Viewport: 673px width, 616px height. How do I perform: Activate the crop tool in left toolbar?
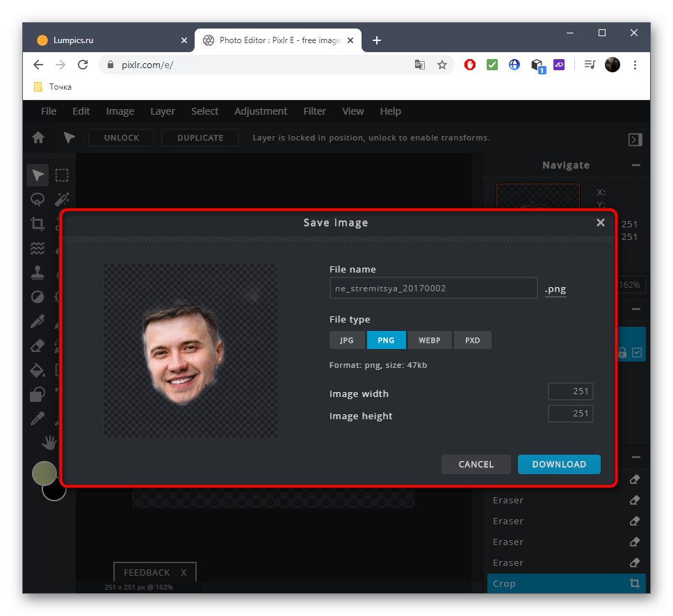pyautogui.click(x=38, y=224)
